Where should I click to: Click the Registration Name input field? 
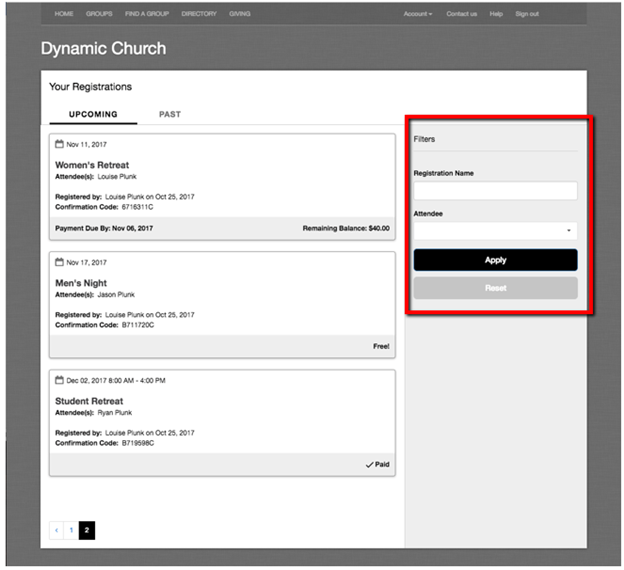495,191
